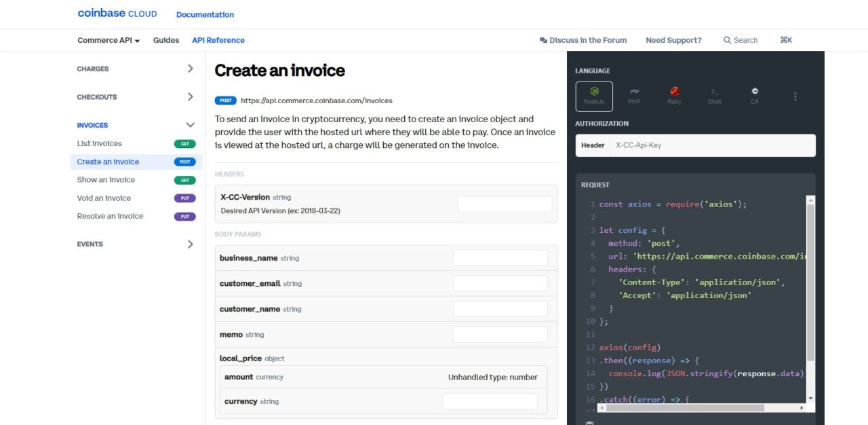This screenshot has width=868, height=425.
Task: Click the customer_name input field
Action: 500,309
